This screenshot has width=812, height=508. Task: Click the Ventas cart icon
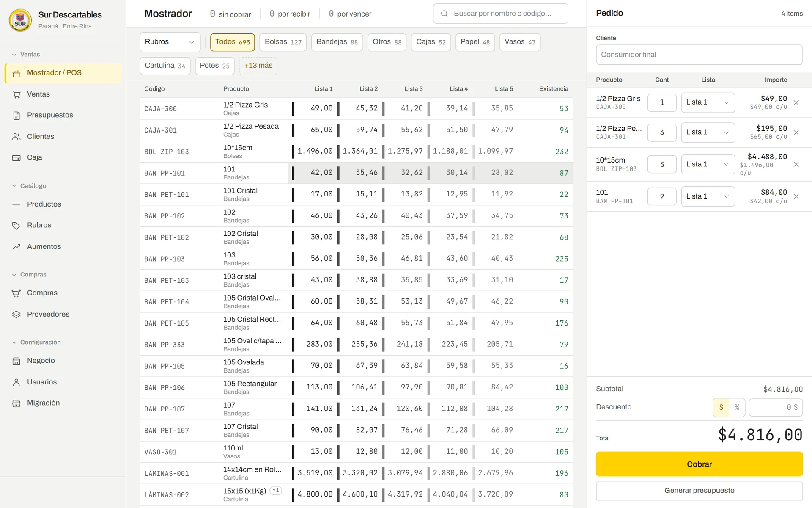(x=16, y=94)
